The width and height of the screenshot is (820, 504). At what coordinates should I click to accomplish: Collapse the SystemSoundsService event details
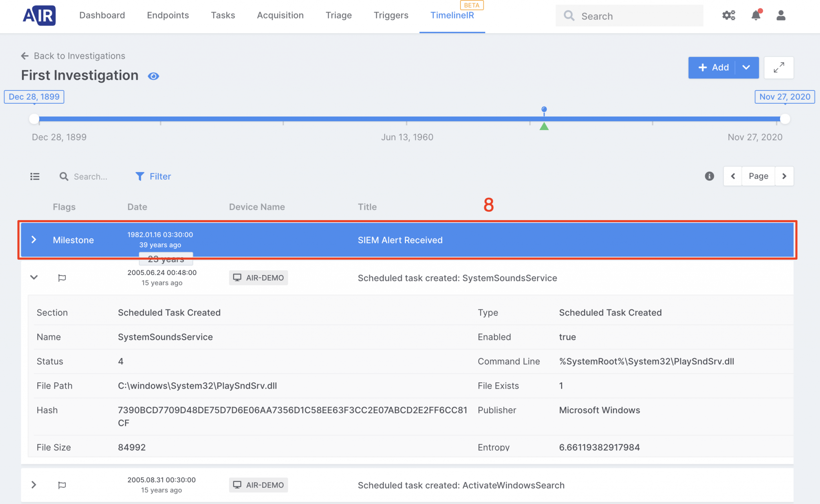34,277
